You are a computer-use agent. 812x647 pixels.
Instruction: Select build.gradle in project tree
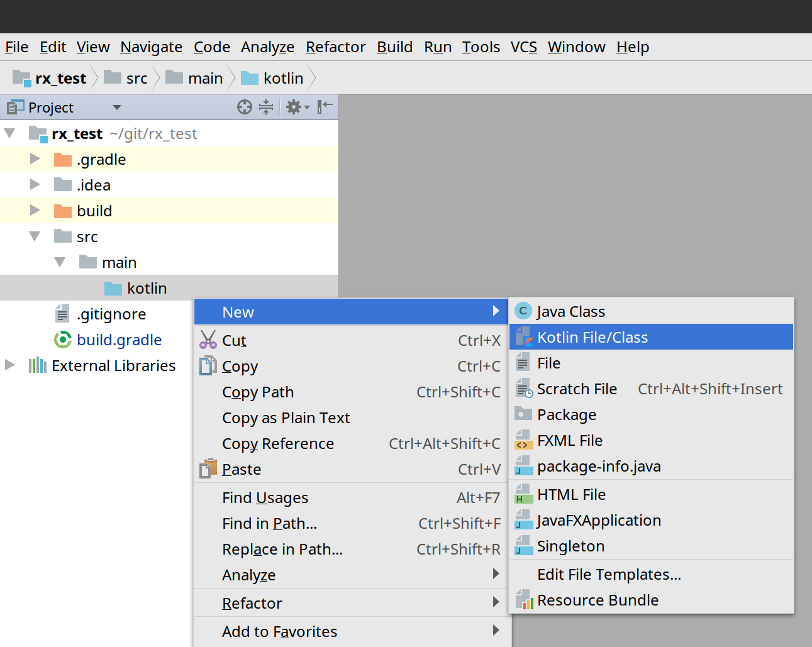[120, 340]
